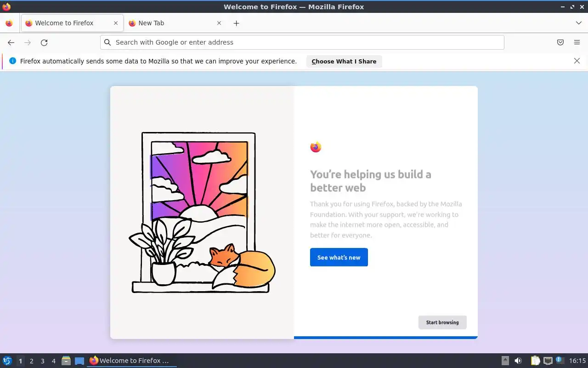
Task: Switch to workspace 3 in taskbar
Action: [42, 361]
